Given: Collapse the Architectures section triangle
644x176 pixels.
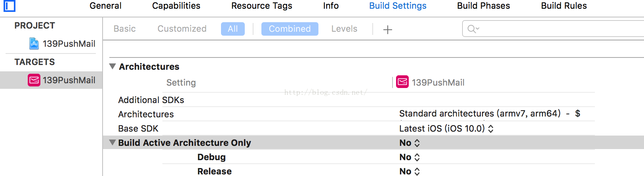Looking at the screenshot, I should click(112, 66).
